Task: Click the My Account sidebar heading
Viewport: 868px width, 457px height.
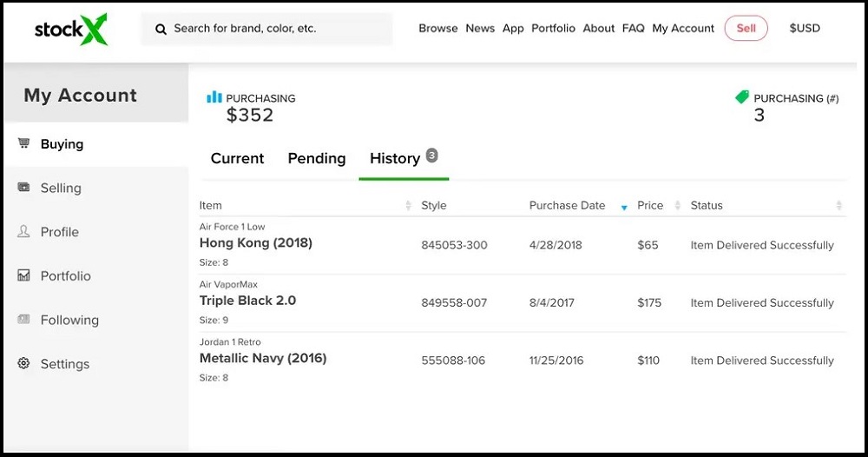Action: point(80,96)
